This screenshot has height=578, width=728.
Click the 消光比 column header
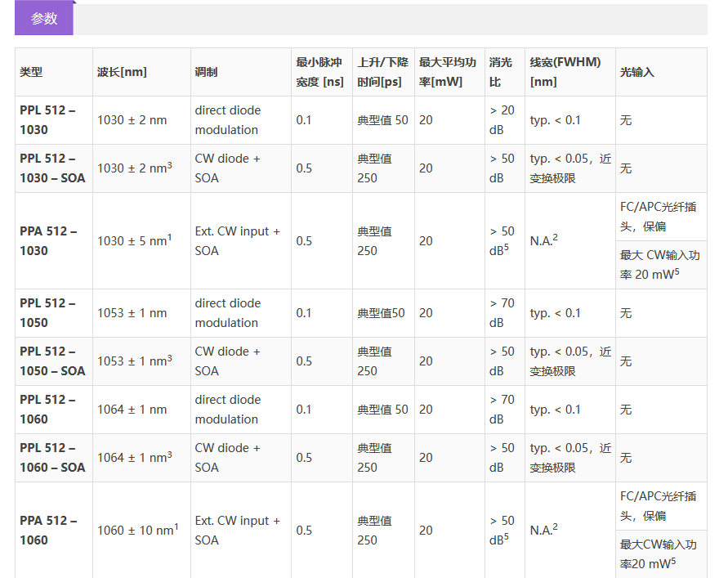point(501,72)
